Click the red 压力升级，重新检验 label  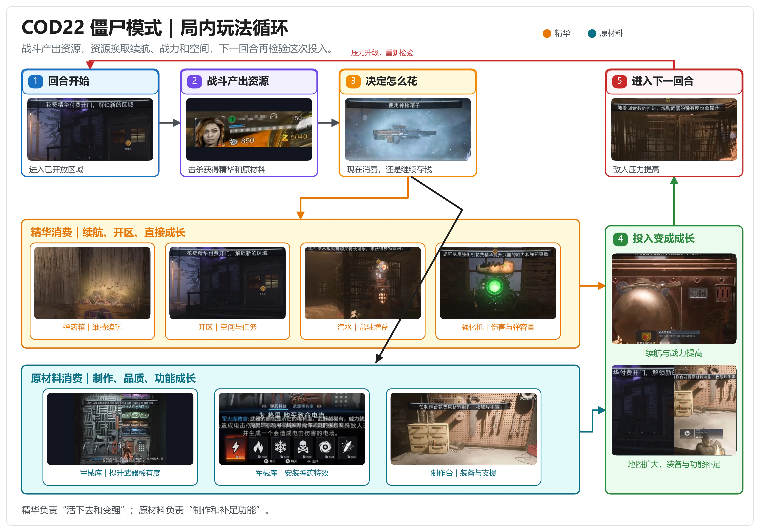tap(382, 53)
